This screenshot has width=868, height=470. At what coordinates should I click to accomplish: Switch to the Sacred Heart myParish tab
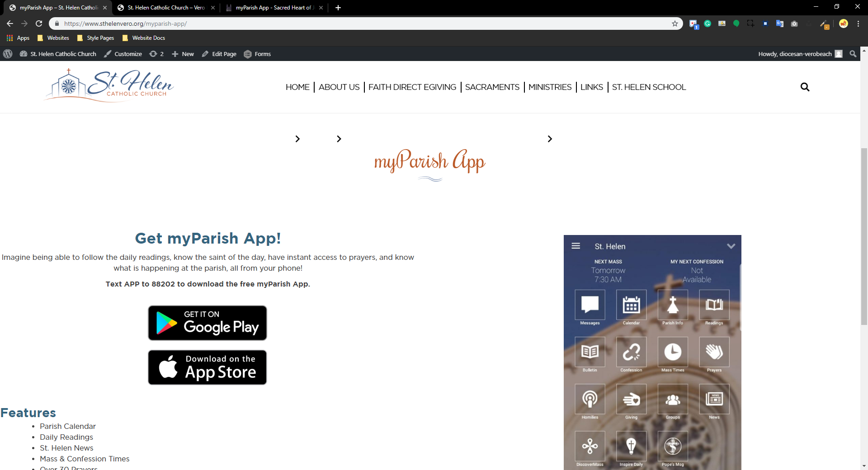(x=273, y=8)
